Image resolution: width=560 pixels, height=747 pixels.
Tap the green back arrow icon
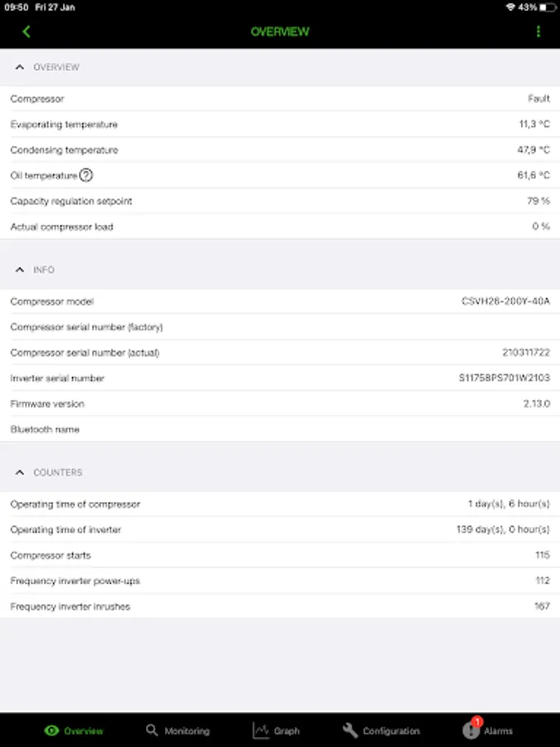[x=27, y=32]
